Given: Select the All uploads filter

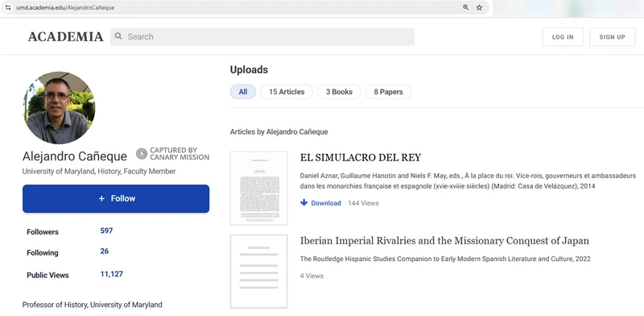Looking at the screenshot, I should point(243,92).
